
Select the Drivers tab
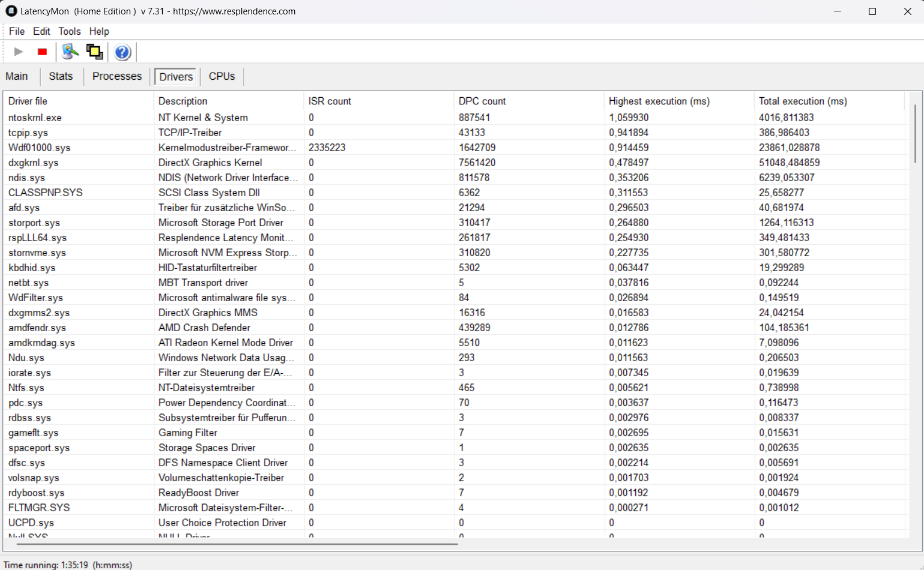pos(176,77)
